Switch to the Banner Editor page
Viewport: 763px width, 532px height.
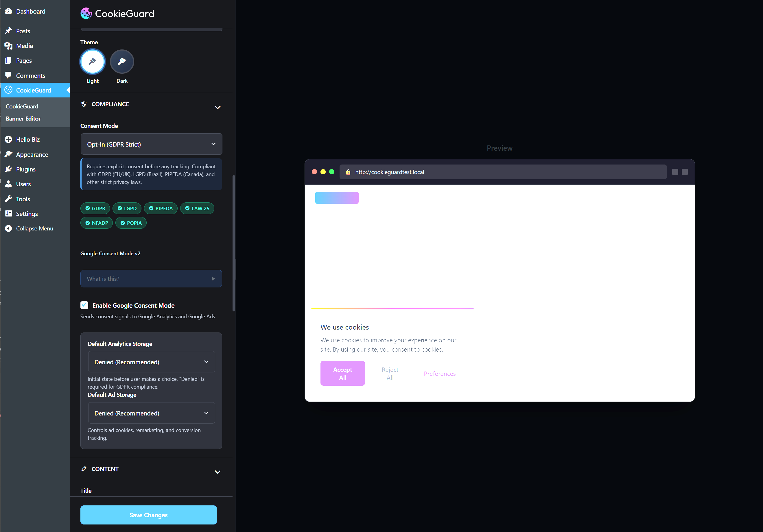pos(23,118)
